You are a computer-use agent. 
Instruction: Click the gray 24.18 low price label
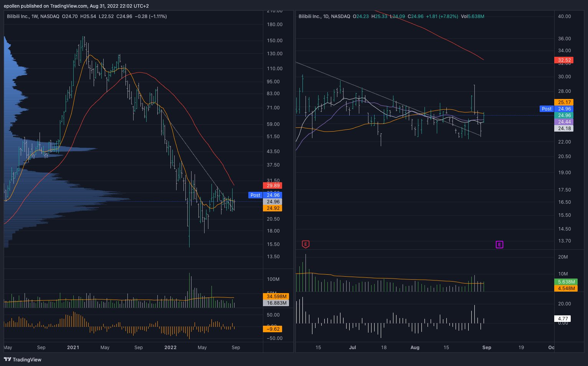point(564,129)
